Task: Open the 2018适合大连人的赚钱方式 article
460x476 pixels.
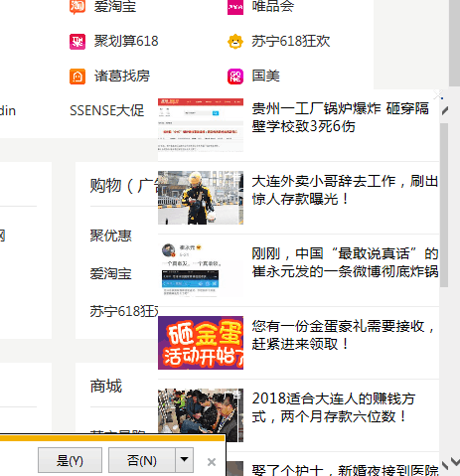Action: tap(334, 407)
